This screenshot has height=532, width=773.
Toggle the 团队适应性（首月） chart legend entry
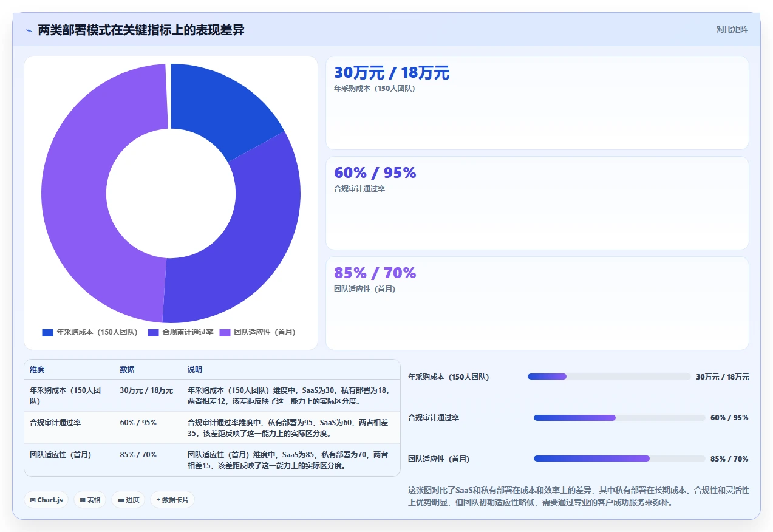point(257,332)
